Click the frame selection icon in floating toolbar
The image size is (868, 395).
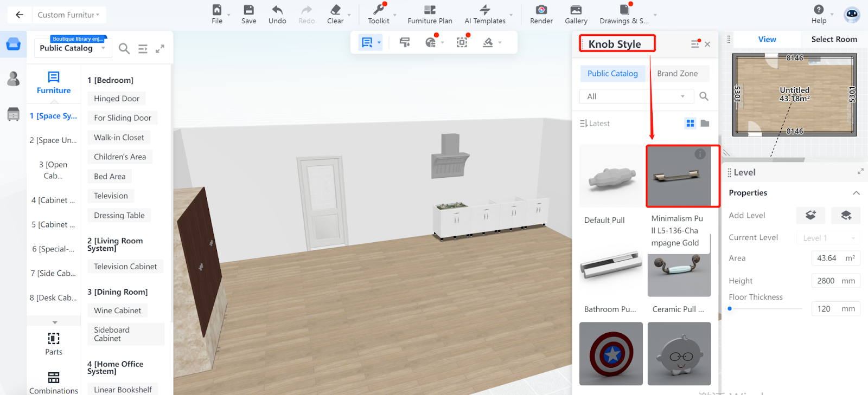tap(462, 42)
